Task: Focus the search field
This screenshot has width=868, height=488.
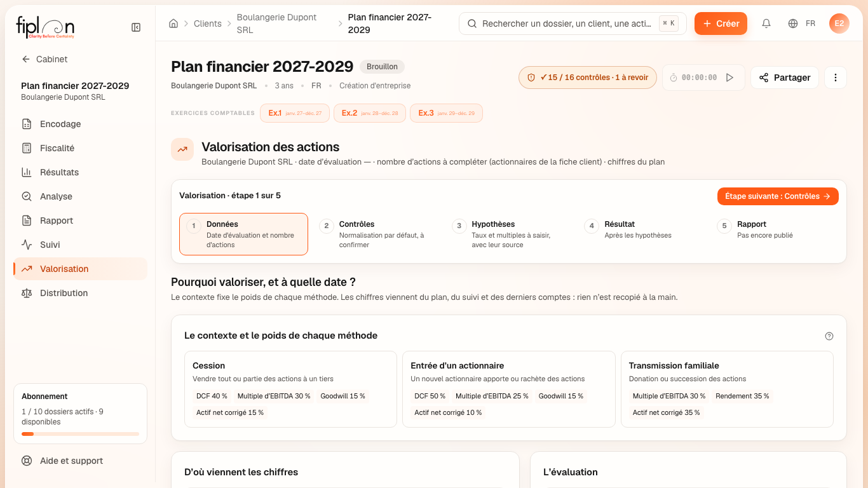Action: 573,24
